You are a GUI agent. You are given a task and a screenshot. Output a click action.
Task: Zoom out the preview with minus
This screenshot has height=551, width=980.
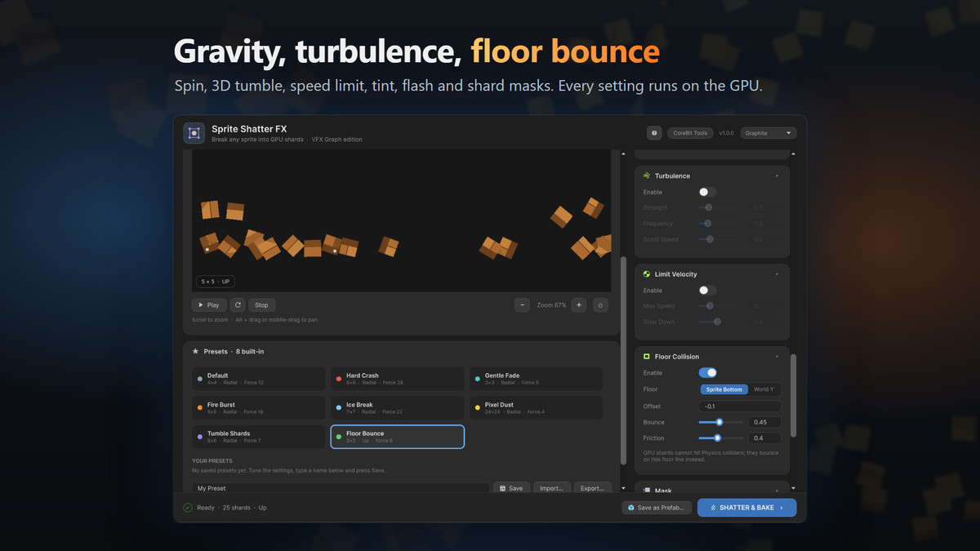pyautogui.click(x=523, y=305)
